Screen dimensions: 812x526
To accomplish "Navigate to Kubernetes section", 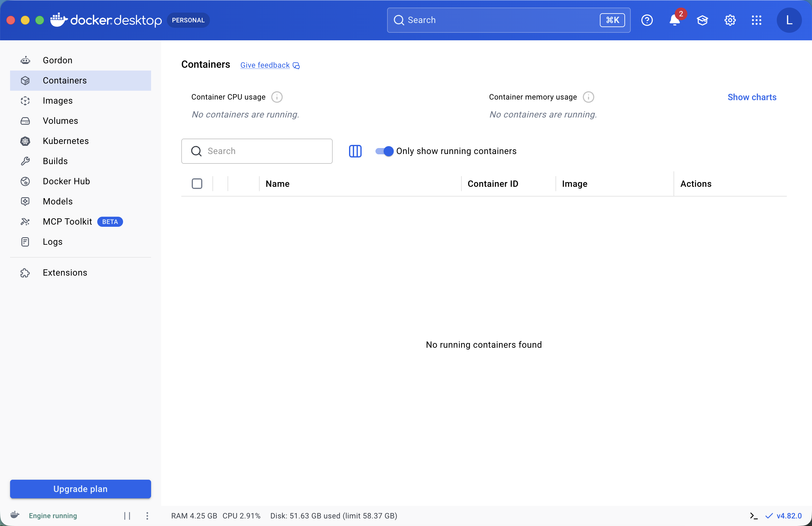I will 81,141.
